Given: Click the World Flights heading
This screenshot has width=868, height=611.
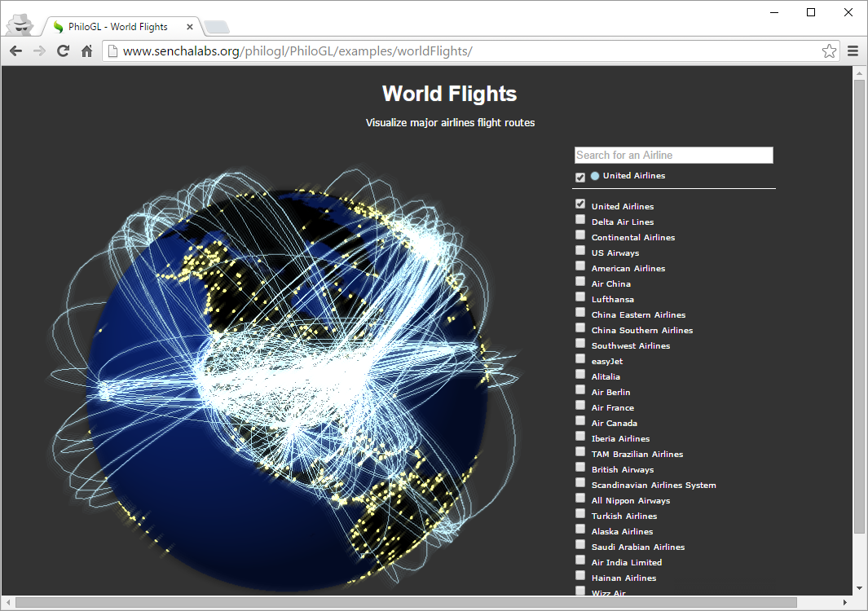Looking at the screenshot, I should coord(450,94).
